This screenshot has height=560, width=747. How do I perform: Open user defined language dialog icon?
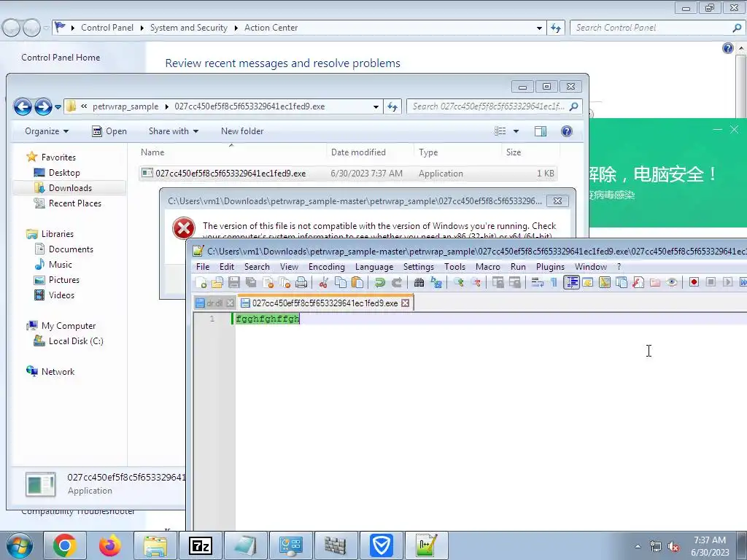pyautogui.click(x=588, y=282)
